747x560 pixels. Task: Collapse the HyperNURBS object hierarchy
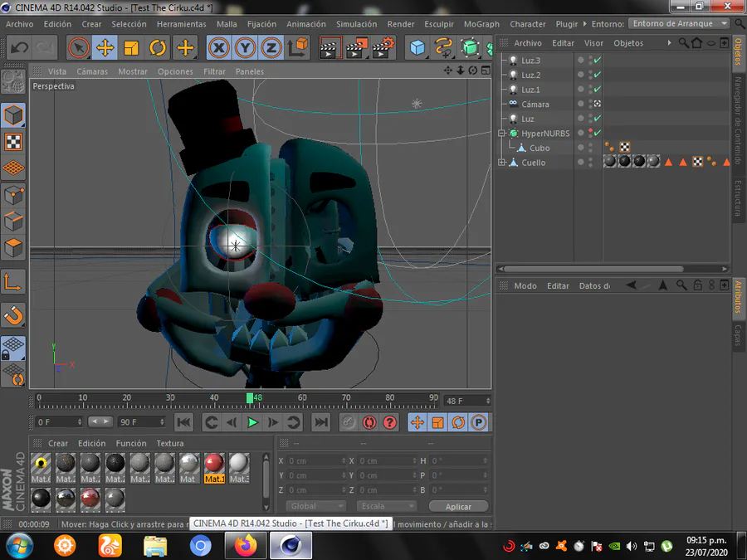click(x=502, y=134)
